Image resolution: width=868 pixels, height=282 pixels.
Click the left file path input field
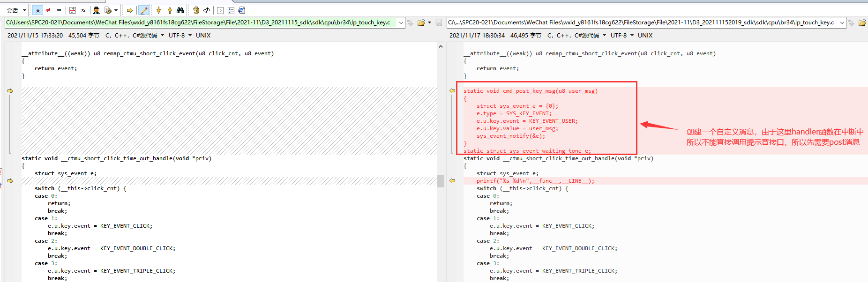click(202, 22)
